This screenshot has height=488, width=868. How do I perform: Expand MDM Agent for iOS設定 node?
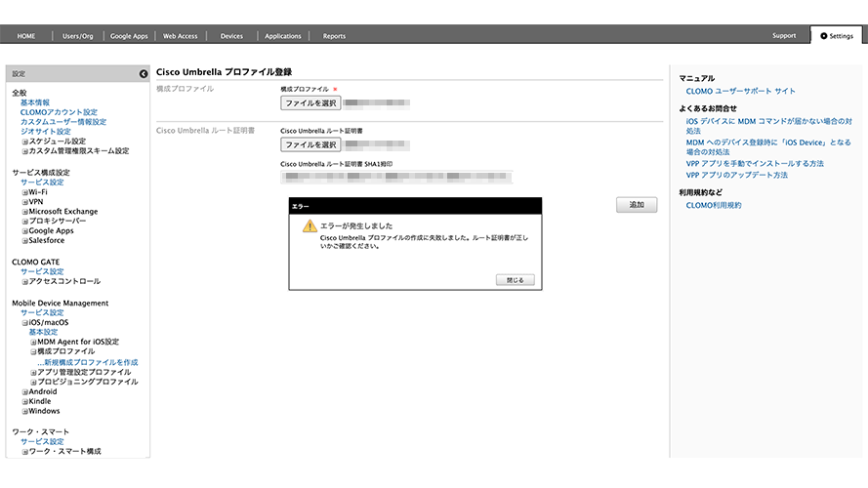33,342
